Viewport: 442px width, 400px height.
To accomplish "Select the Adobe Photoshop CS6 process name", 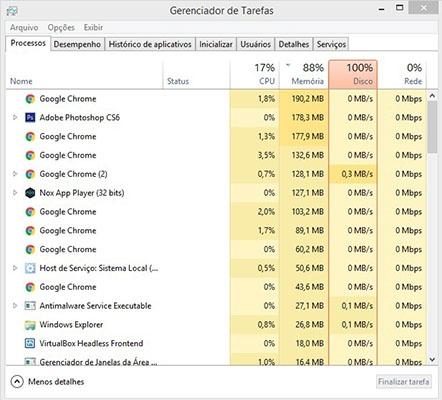I will coord(80,117).
